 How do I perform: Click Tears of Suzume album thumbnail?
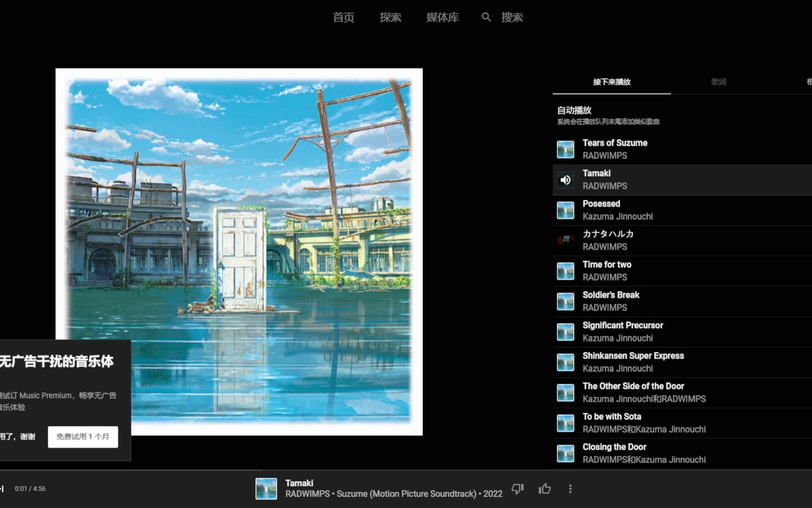[566, 150]
